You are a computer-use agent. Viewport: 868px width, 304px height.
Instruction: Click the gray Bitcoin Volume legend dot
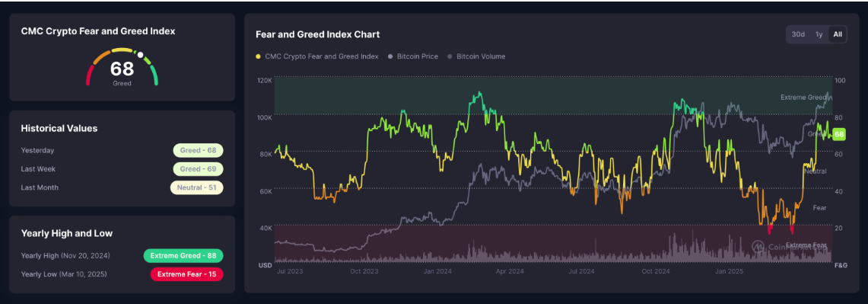pos(449,56)
